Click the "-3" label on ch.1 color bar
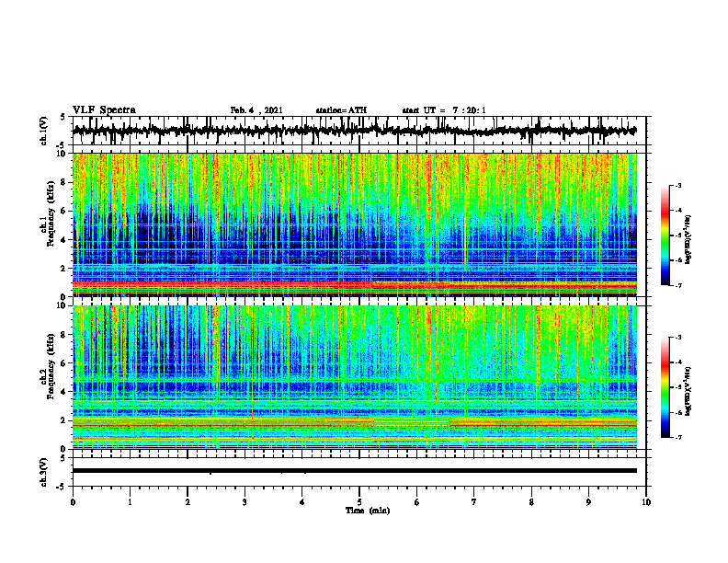This screenshot has width=728, height=563. pyautogui.click(x=677, y=185)
